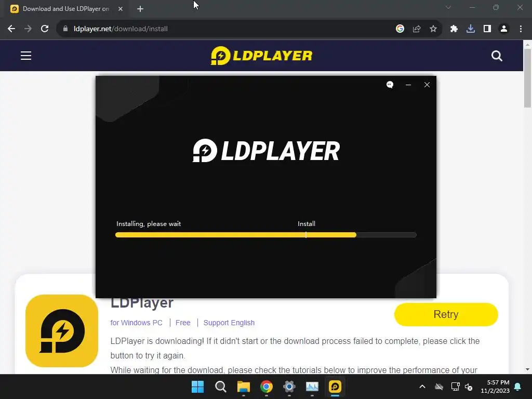Viewport: 532px width, 399px height.
Task: Click the forward navigation arrow
Action: [x=28, y=29]
